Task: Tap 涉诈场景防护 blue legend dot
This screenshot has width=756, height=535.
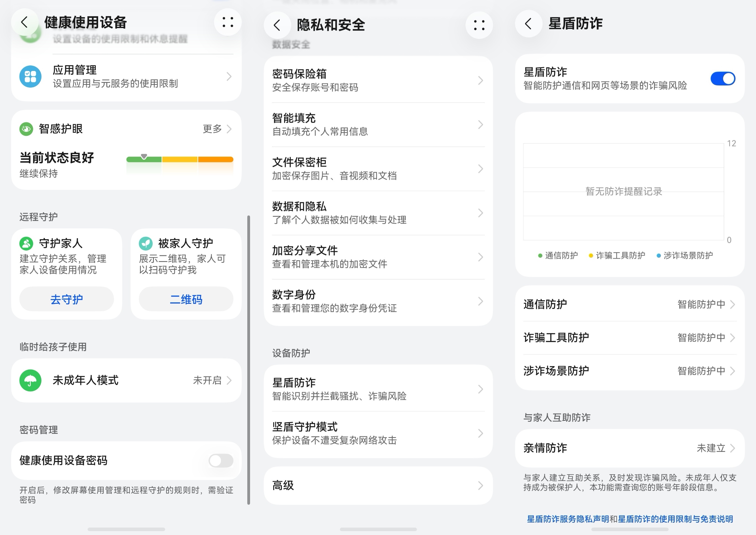Action: [658, 256]
